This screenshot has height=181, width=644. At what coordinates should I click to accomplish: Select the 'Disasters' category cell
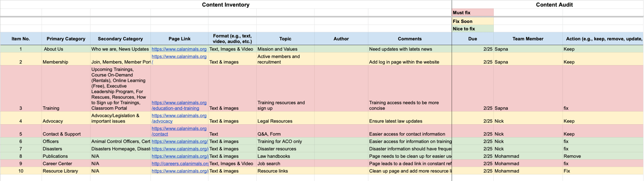[66, 149]
